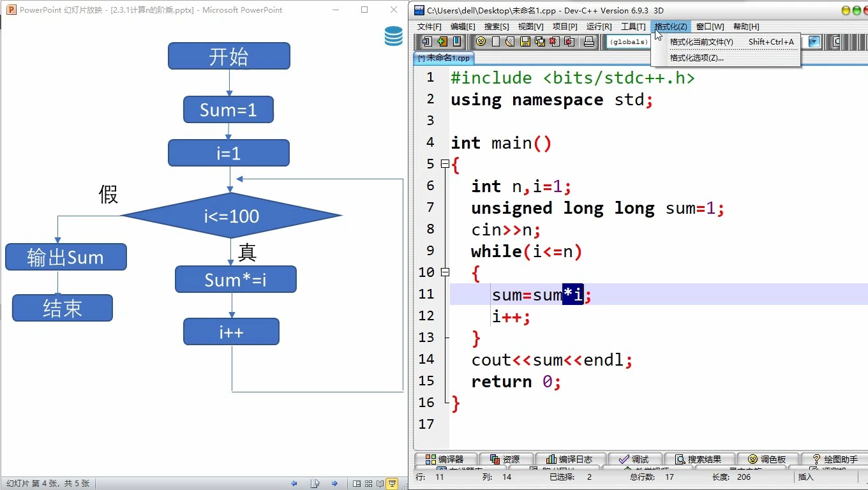868x490 pixels.
Task: Go to previous slide in PowerPoint
Action: pyautogui.click(x=294, y=484)
